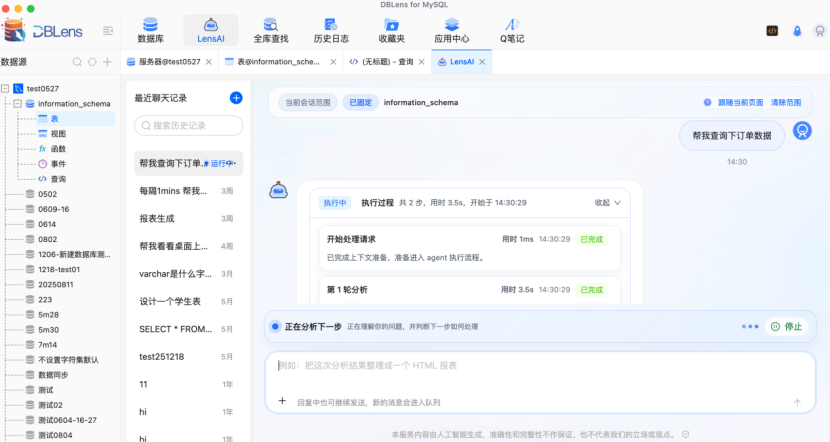Select the 0502 database

point(47,194)
